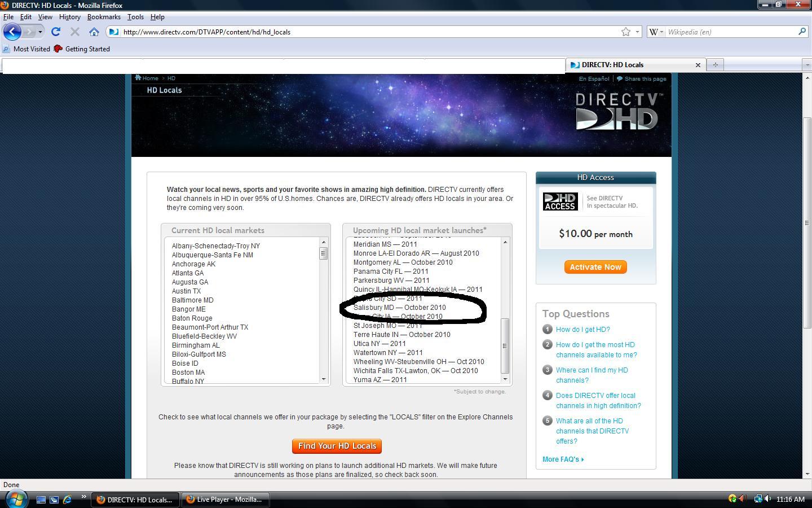Click the network tray icon

[x=758, y=499]
